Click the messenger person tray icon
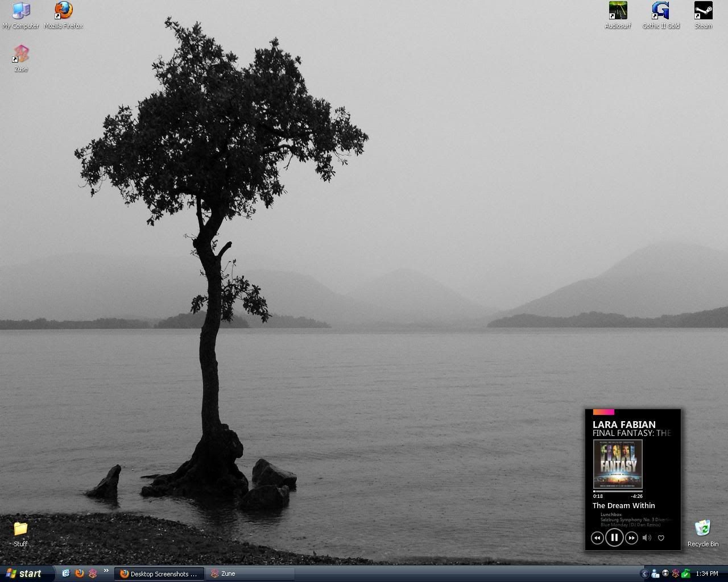The image size is (728, 582). coord(655,573)
